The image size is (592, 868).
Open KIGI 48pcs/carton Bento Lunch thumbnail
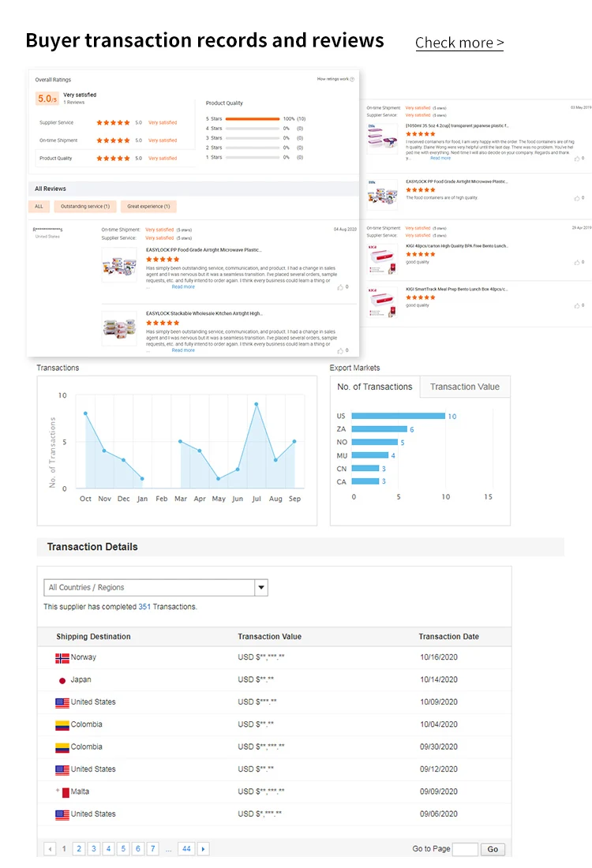tap(383, 259)
